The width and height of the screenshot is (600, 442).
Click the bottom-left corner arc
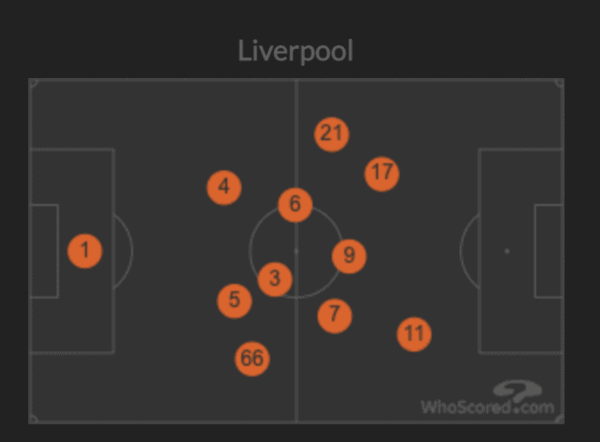click(x=34, y=419)
